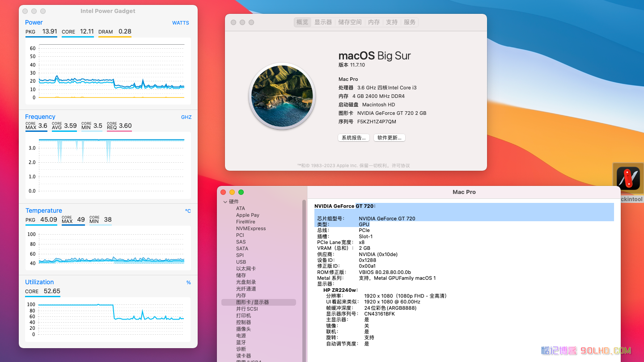
Task: Collapse the 硬件 tree section
Action: click(225, 202)
